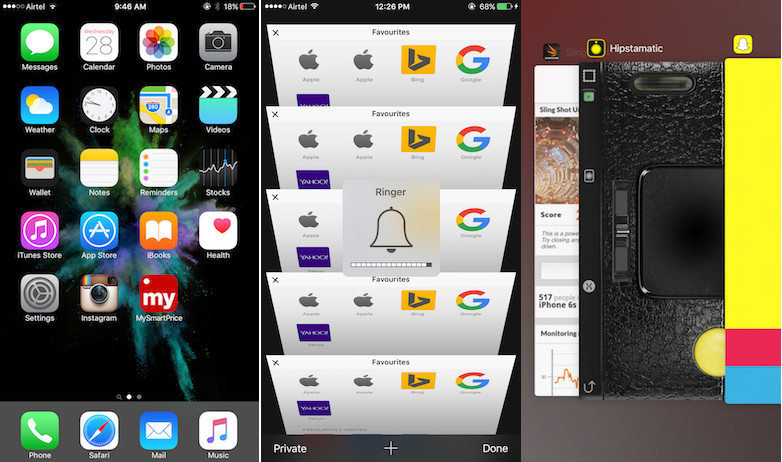
Task: Open the Stocks app
Action: pyautogui.click(x=218, y=168)
